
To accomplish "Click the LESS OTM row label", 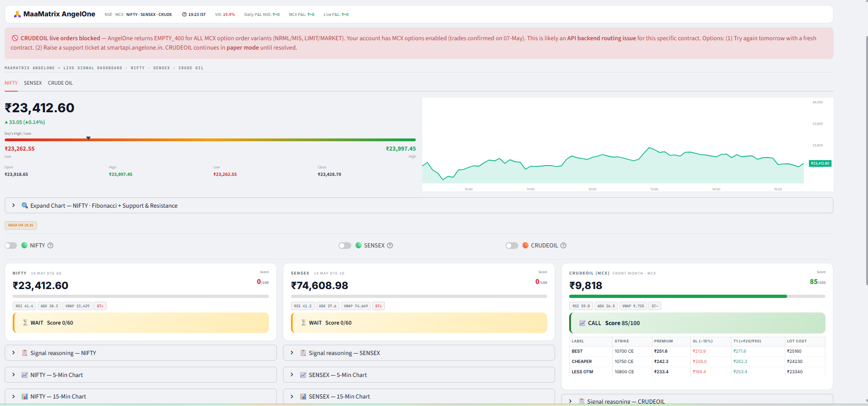I will [x=582, y=372].
